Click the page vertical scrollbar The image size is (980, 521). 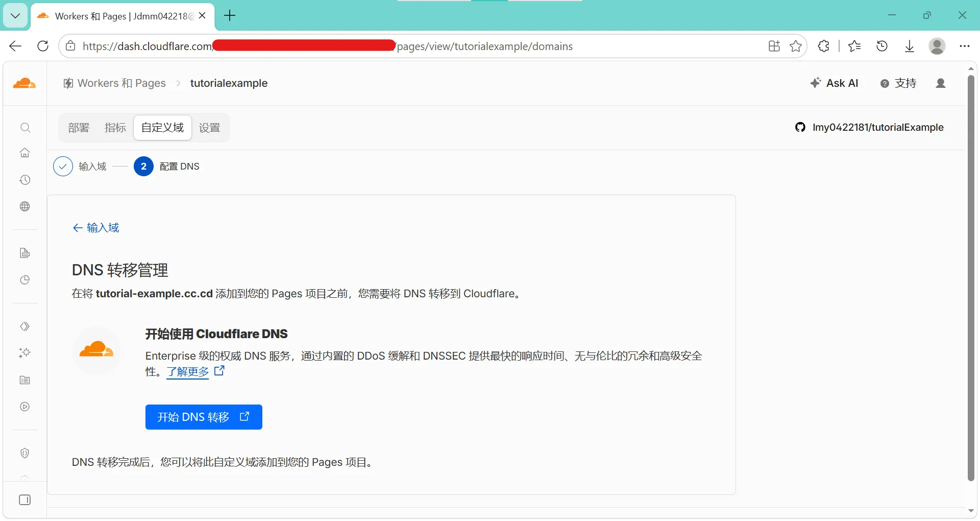[971, 278]
